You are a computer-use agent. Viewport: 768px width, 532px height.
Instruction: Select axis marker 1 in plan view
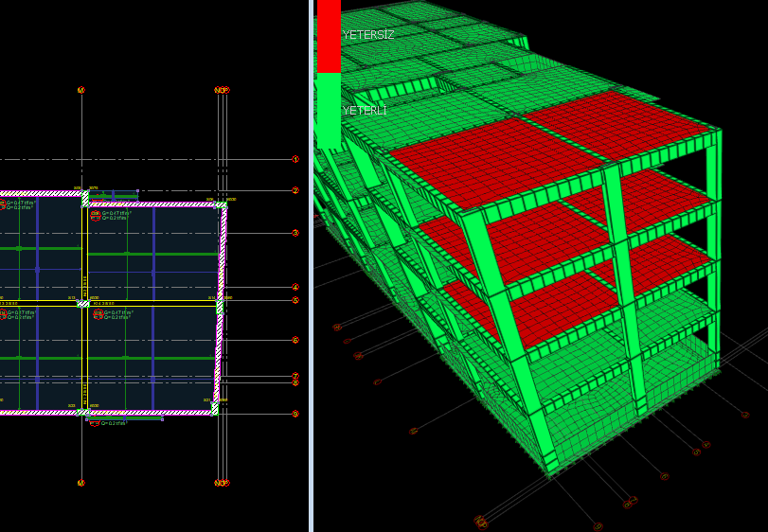pyautogui.click(x=295, y=159)
